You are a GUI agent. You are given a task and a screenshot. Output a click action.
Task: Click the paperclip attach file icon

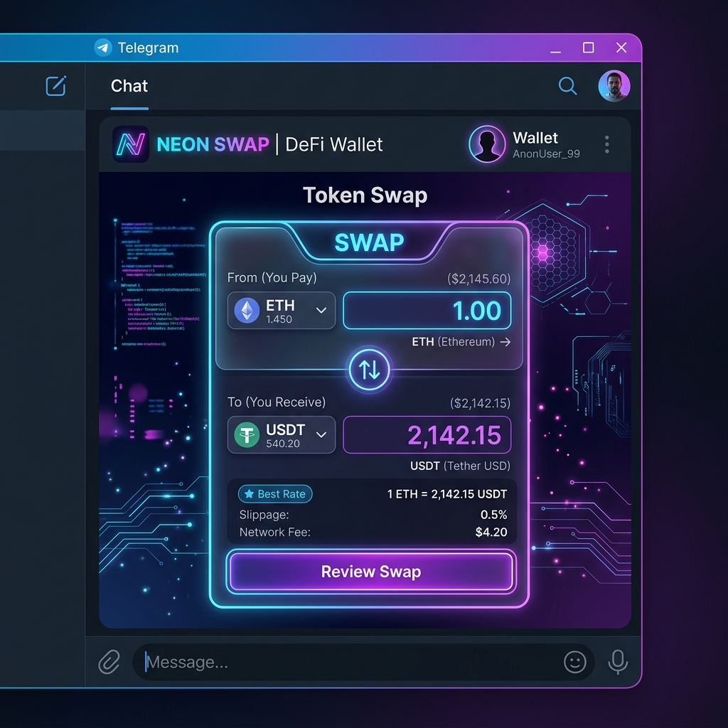(109, 662)
